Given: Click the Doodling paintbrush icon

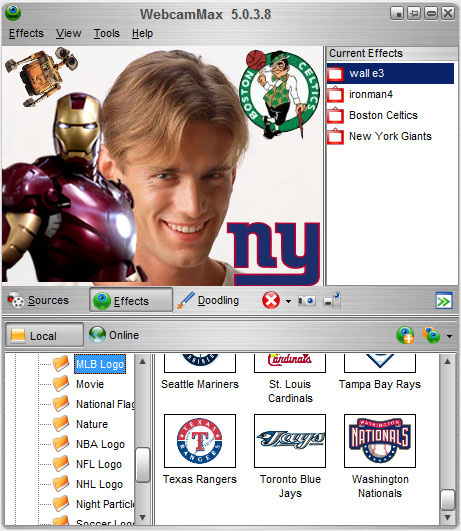Looking at the screenshot, I should pos(186,300).
